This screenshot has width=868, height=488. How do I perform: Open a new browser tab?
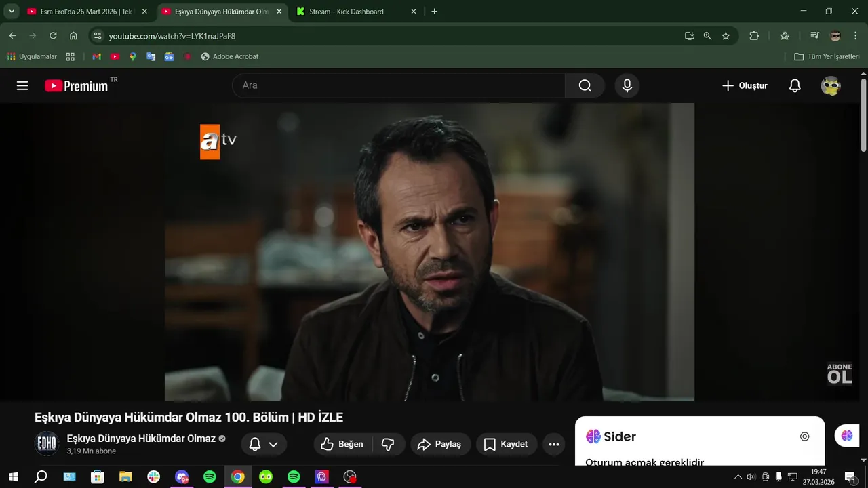coord(434,12)
